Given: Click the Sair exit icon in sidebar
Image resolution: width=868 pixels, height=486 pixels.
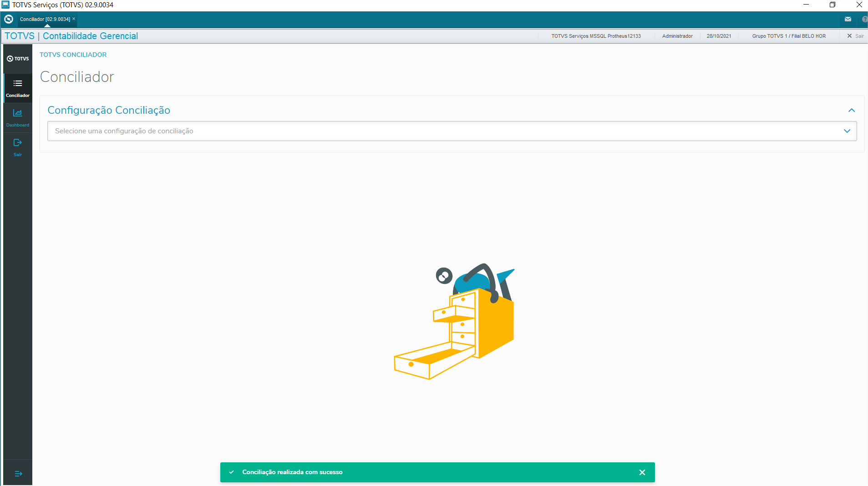Looking at the screenshot, I should click(x=18, y=143).
